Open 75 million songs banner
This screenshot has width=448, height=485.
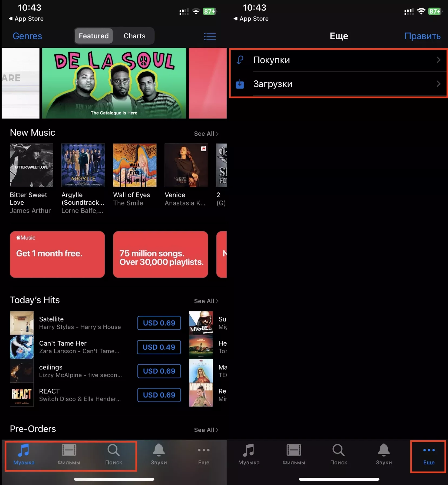click(161, 254)
